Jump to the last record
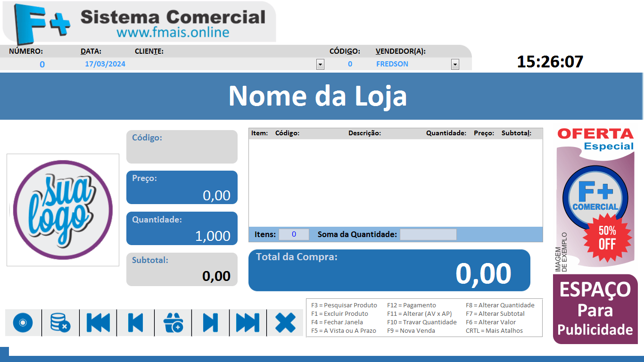Screen dimensions: 644x362 coord(248,323)
